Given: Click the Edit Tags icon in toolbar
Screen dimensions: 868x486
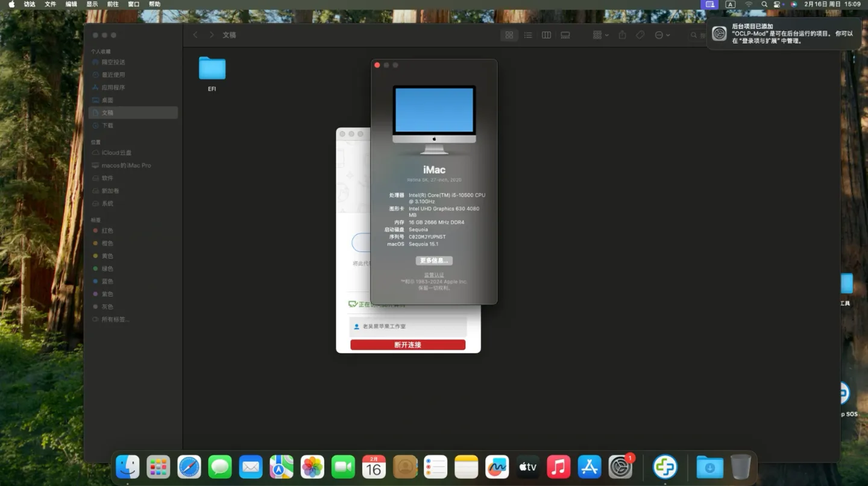Looking at the screenshot, I should pyautogui.click(x=640, y=36).
